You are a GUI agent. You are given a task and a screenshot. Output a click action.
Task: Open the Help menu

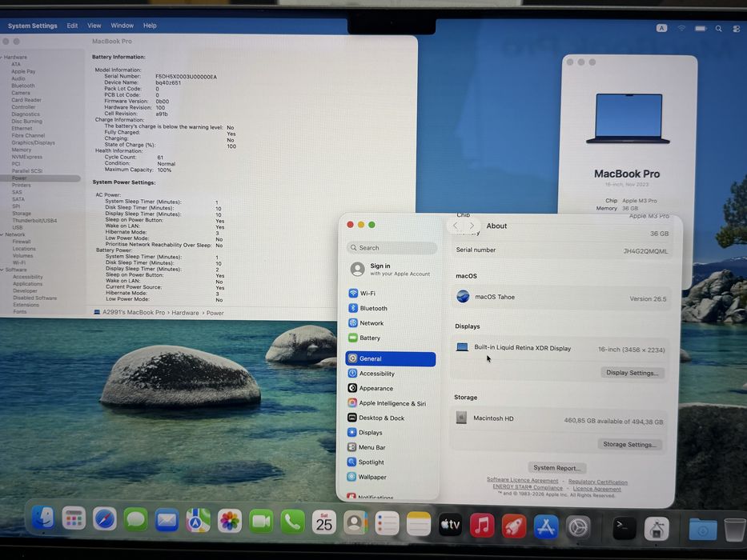tap(150, 26)
